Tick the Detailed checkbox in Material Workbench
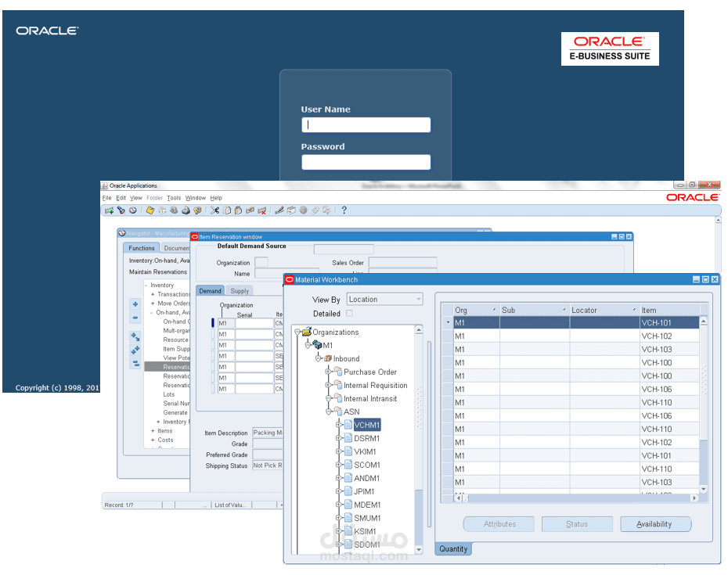This screenshot has height=575, width=728. click(349, 313)
